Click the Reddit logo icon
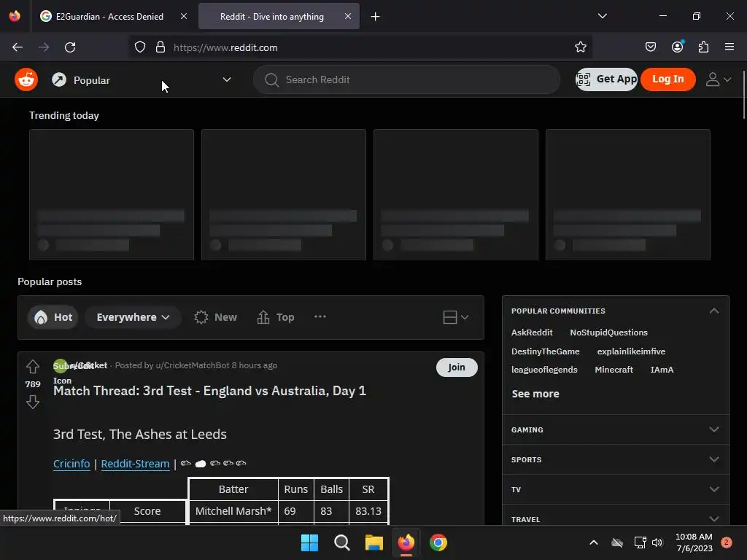 [26, 79]
